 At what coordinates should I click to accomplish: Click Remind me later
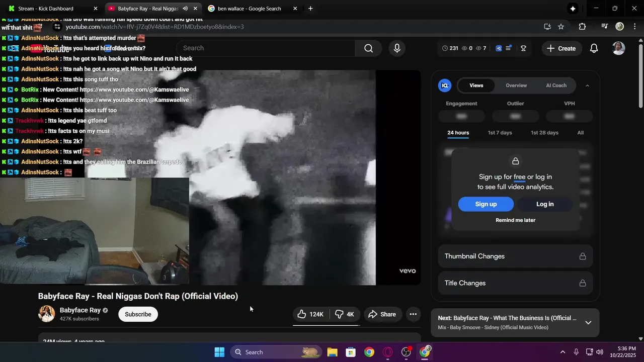(515, 220)
